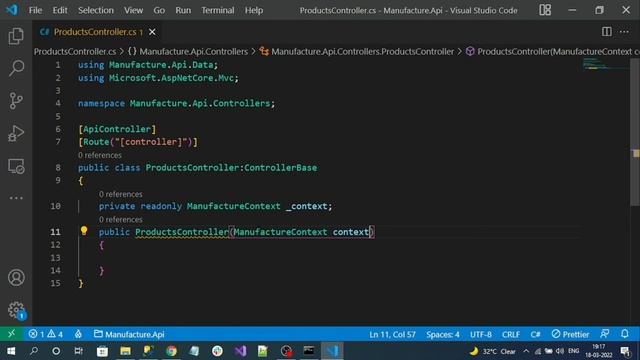Place cursor on ControllerBase text
640x360 pixels.
coord(280,168)
